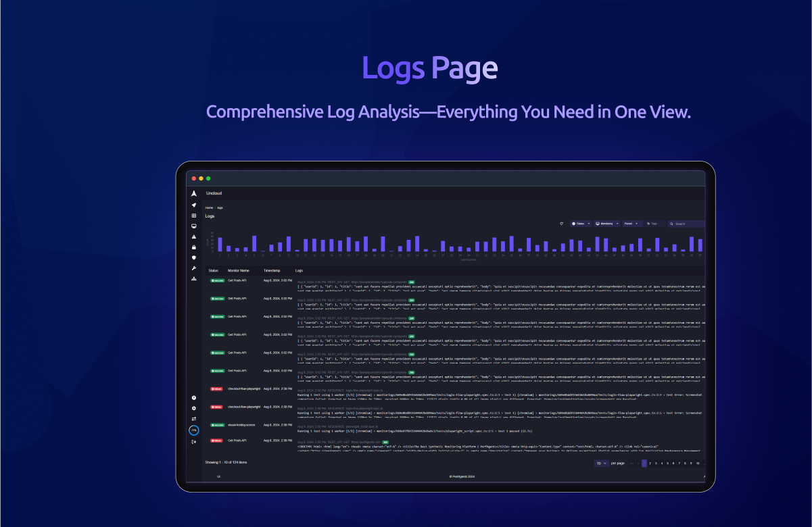
Task: Click the swap arrows sidebar icon
Action: 194,419
